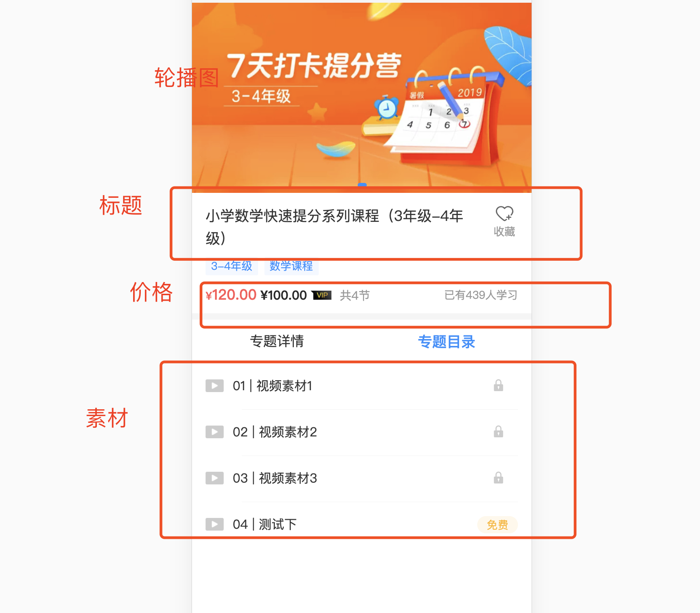
Task: Click the carousel page indicator dot
Action: (362, 185)
